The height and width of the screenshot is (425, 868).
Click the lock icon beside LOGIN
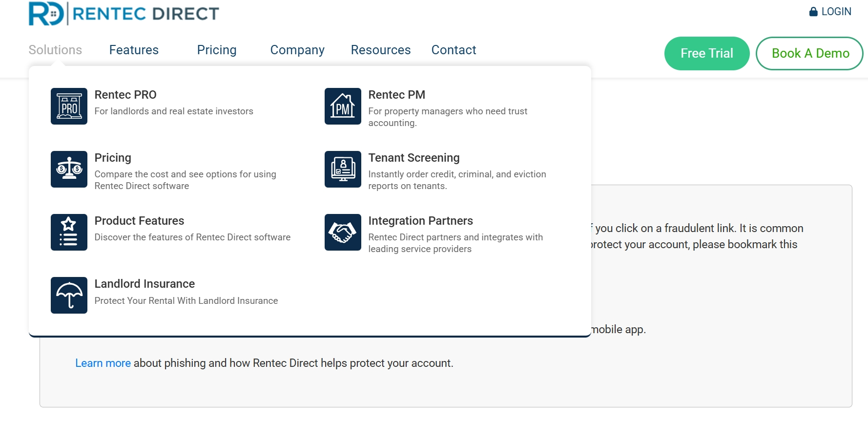pos(813,11)
